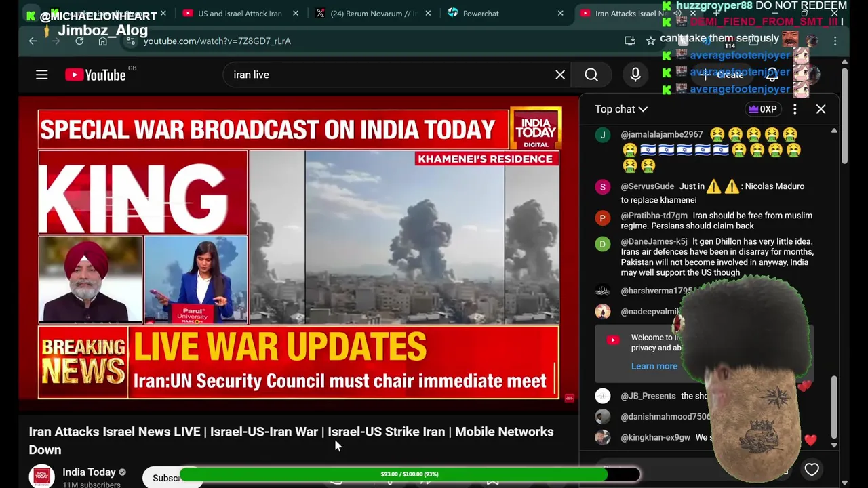Open the YouTube guide hamburger menu

42,75
